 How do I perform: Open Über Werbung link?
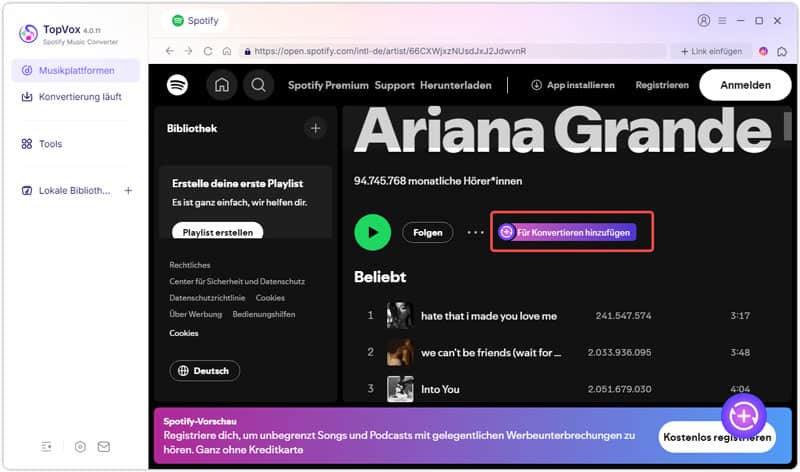(195, 314)
